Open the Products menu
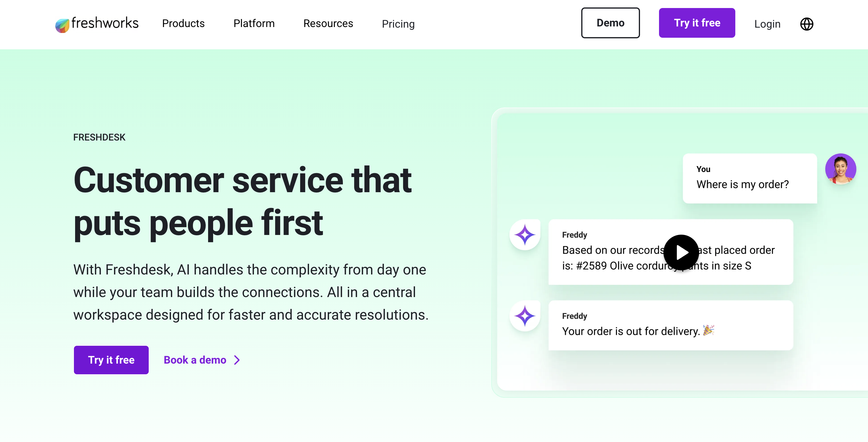This screenshot has width=868, height=442. [x=183, y=23]
